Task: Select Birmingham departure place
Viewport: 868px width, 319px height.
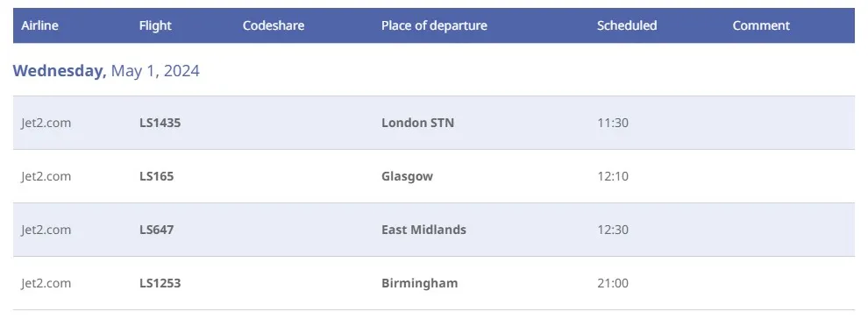Action: [420, 283]
